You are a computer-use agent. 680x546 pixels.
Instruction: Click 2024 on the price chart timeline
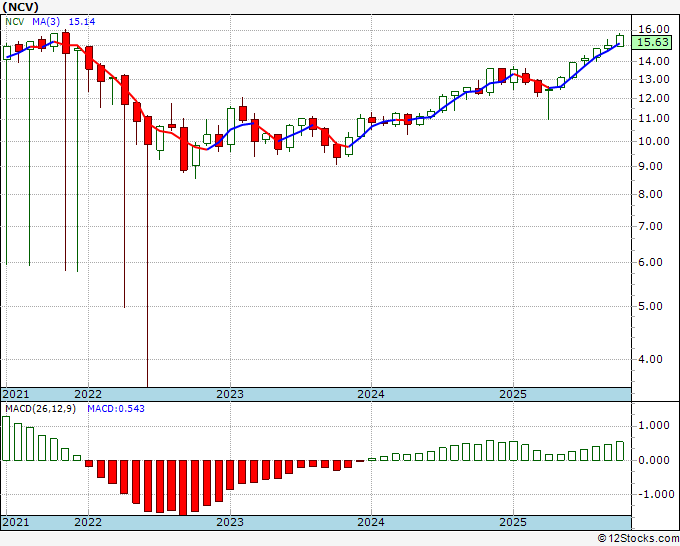tap(371, 394)
